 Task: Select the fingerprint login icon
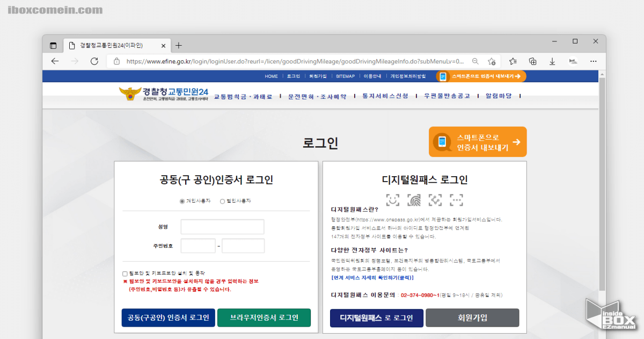coord(413,200)
